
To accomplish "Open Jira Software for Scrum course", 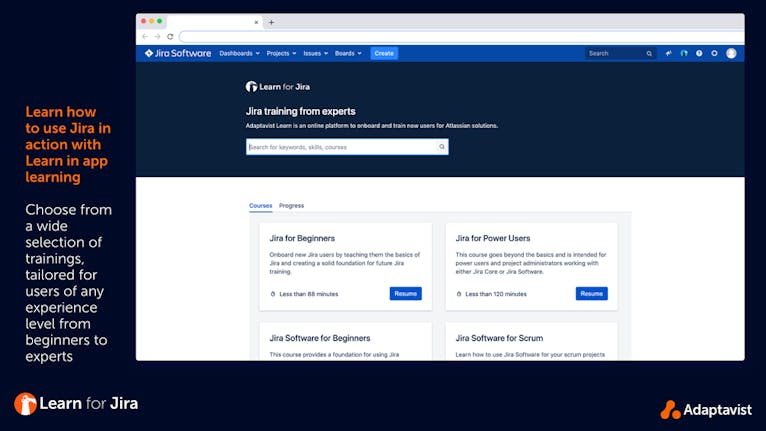I will point(499,338).
